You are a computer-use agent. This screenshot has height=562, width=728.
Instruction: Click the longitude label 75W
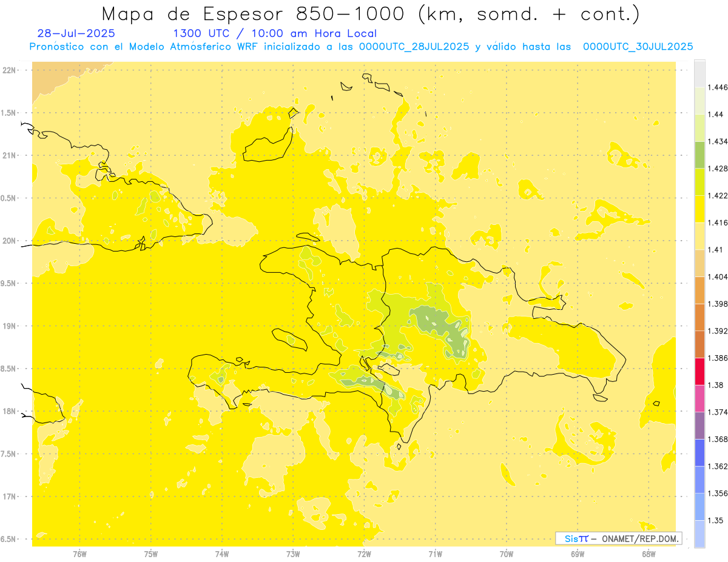click(x=151, y=554)
